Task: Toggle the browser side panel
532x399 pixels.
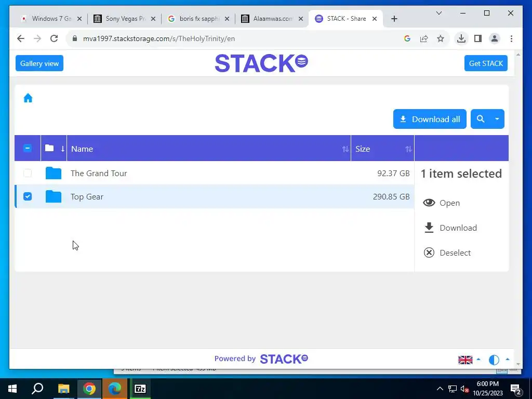Action: tap(478, 38)
